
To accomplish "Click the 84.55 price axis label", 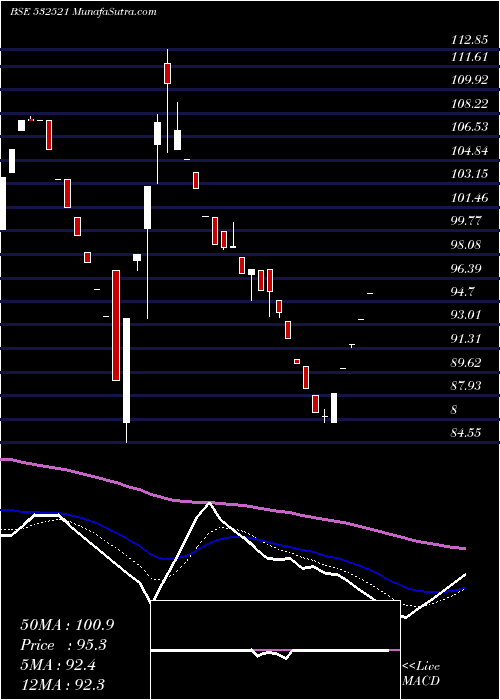I will (x=467, y=432).
